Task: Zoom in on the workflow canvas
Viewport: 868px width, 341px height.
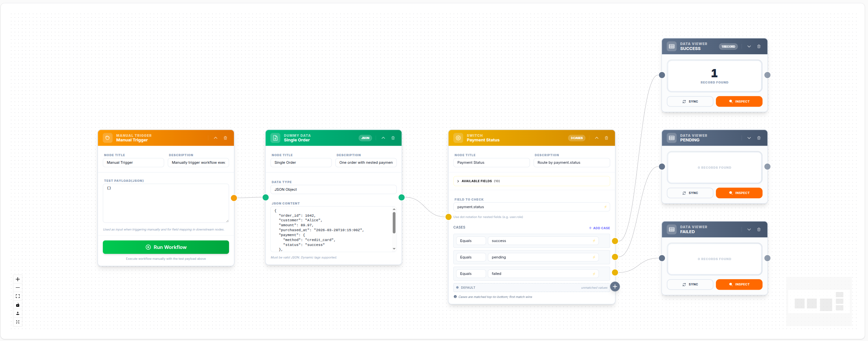Action: [x=17, y=279]
